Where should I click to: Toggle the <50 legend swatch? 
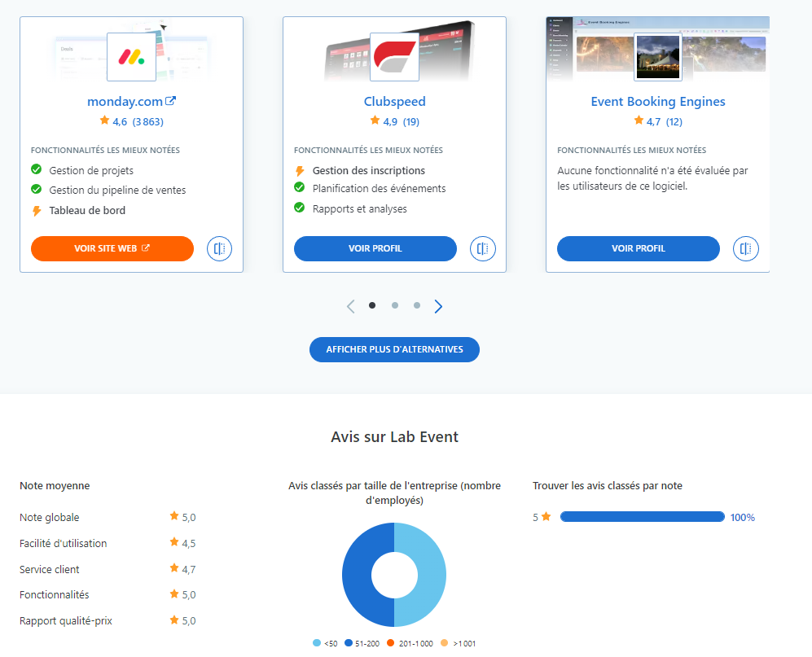317,643
